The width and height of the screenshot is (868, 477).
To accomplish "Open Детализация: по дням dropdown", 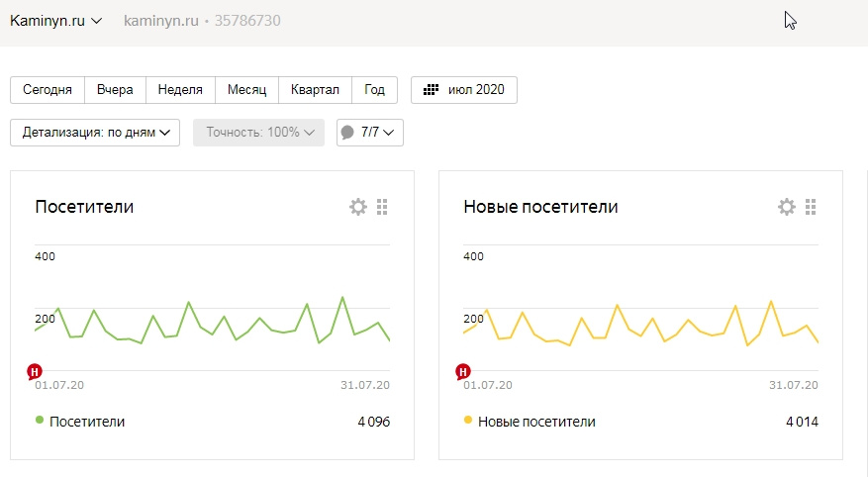I will (x=95, y=133).
